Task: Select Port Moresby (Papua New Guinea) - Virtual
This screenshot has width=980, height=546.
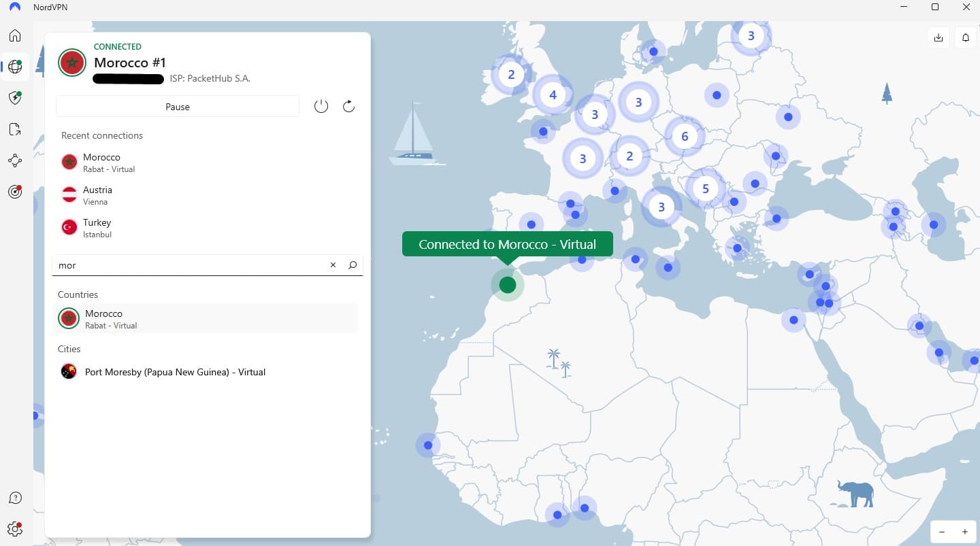Action: (x=206, y=372)
